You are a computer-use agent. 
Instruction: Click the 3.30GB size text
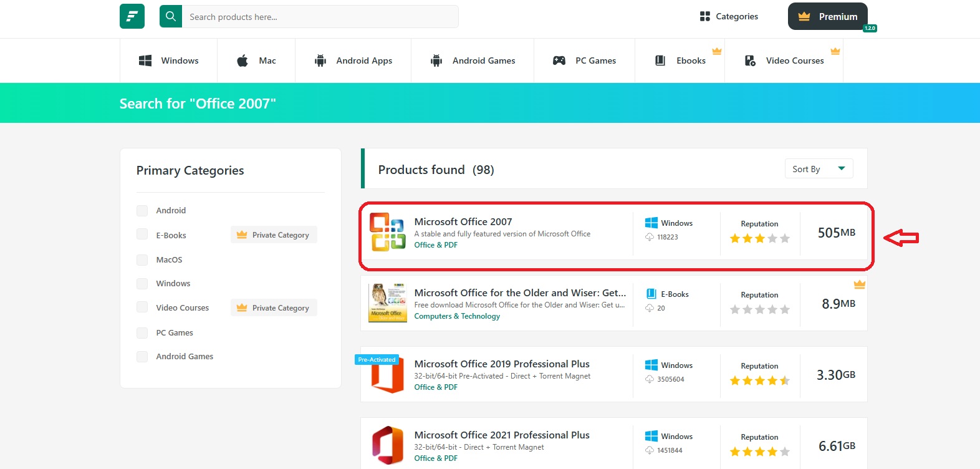(836, 375)
